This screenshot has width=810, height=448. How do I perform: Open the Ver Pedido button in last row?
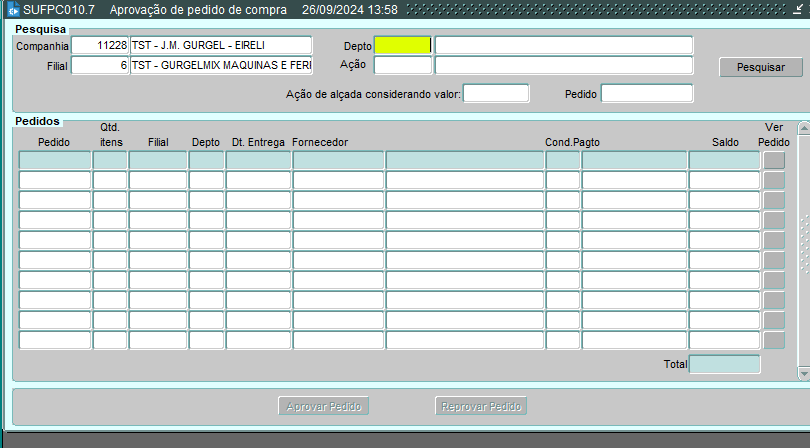pos(774,340)
